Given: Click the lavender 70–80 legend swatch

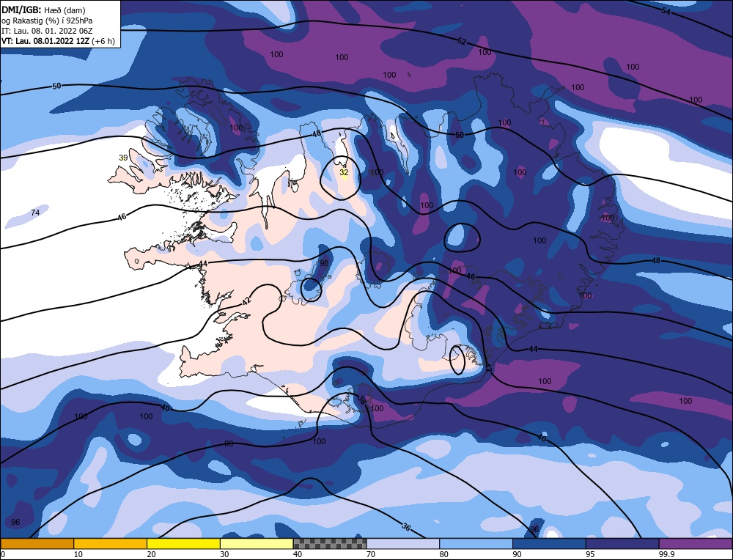Looking at the screenshot, I should (x=403, y=544).
